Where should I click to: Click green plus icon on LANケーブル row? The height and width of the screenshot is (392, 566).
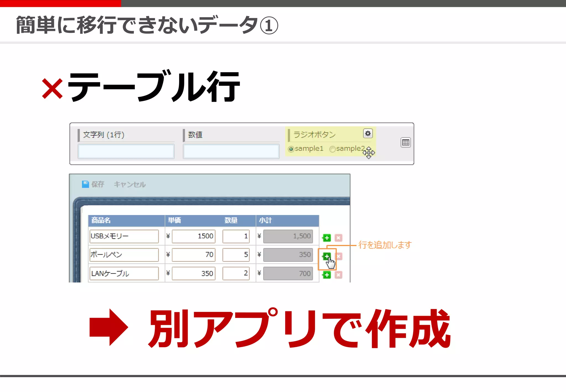pos(327,275)
